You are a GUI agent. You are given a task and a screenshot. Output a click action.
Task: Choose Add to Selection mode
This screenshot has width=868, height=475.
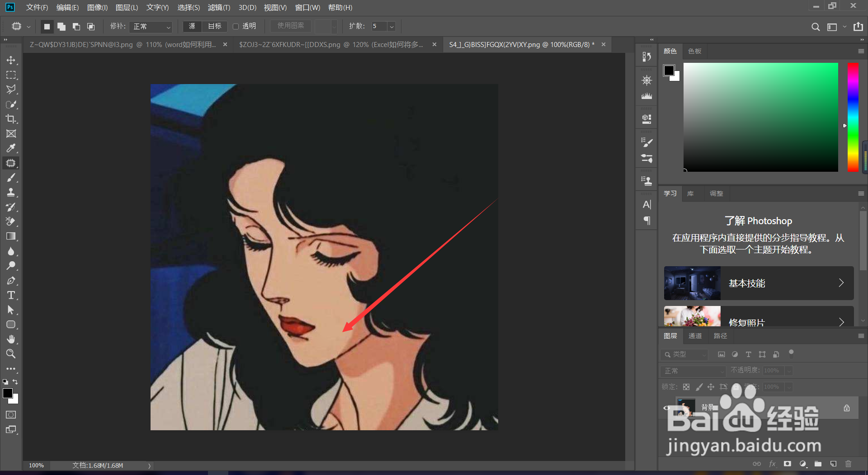click(61, 27)
